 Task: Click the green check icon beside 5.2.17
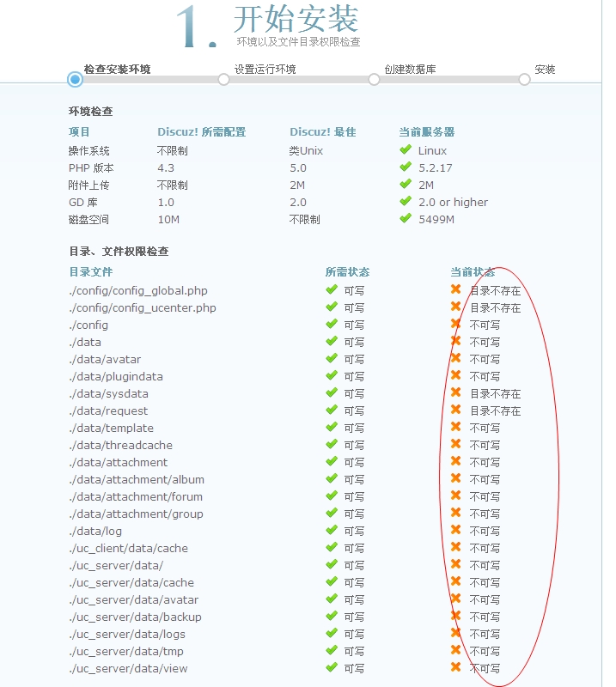tap(406, 167)
